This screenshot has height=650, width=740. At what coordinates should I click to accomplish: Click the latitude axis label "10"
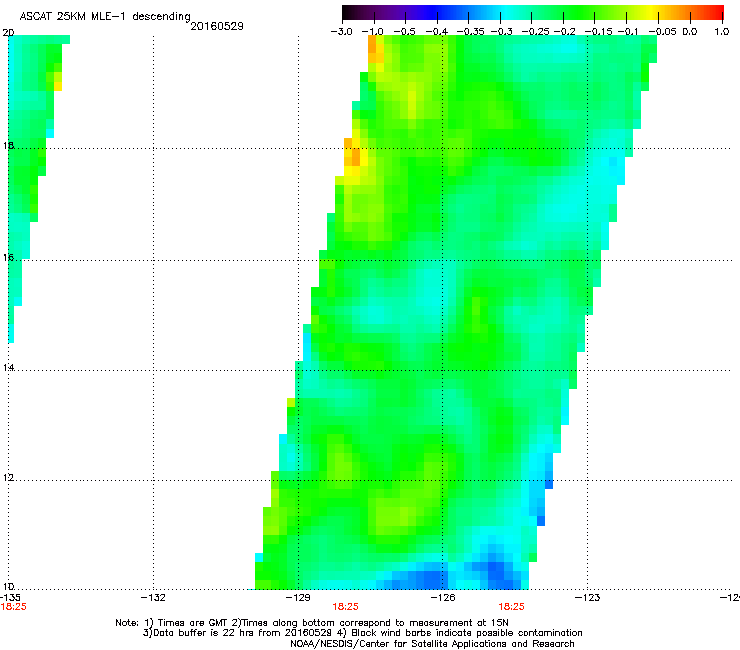pyautogui.click(x=8, y=586)
